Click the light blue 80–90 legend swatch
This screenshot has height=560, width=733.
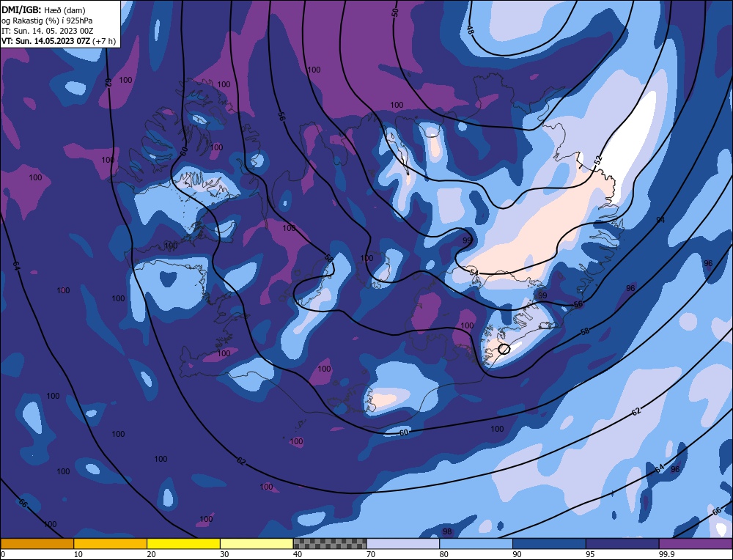coord(476,543)
